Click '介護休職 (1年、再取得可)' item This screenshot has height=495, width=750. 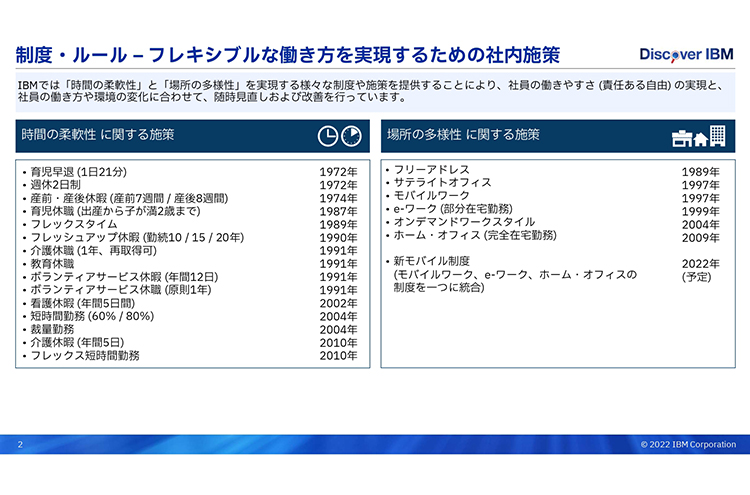pyautogui.click(x=93, y=251)
